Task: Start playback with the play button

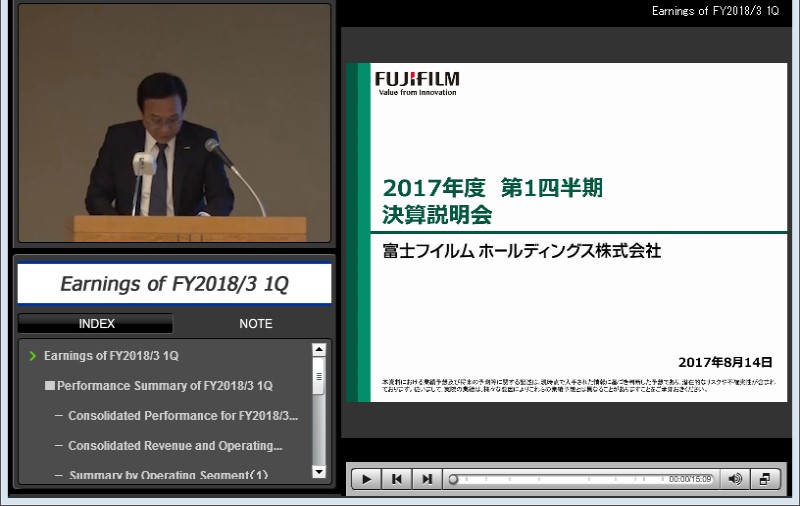Action: coord(366,479)
